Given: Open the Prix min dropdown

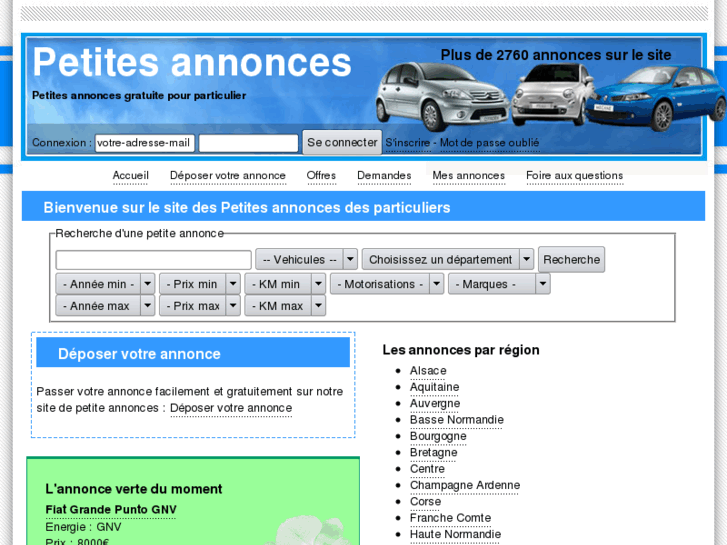Looking at the screenshot, I should coord(200,284).
